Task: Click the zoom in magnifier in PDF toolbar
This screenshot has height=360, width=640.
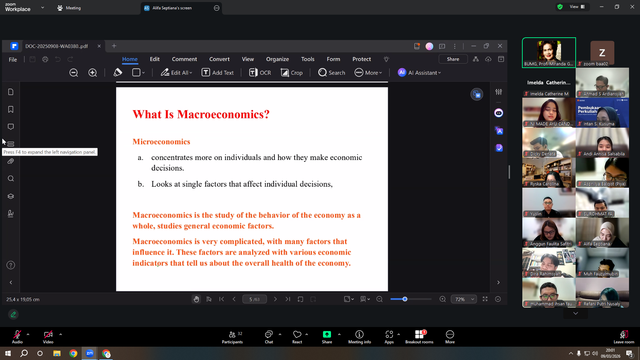Action: [x=93, y=73]
